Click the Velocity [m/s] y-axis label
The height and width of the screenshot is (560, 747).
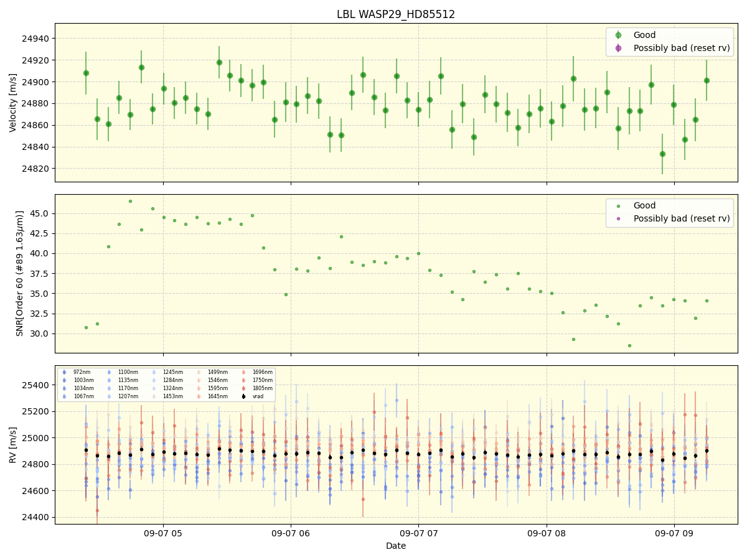[x=13, y=103]
